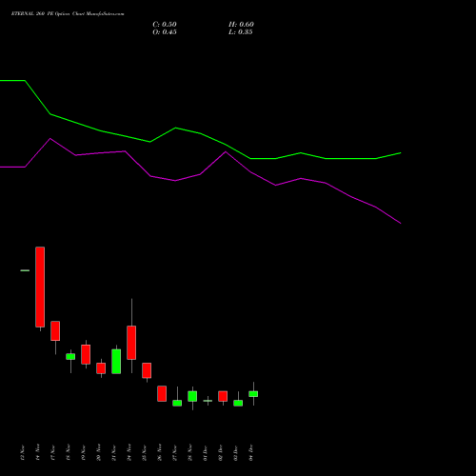This screenshot has height=476, width=476.
Task: Click the '20 Nov' date axis label
Action: pos(99,452)
